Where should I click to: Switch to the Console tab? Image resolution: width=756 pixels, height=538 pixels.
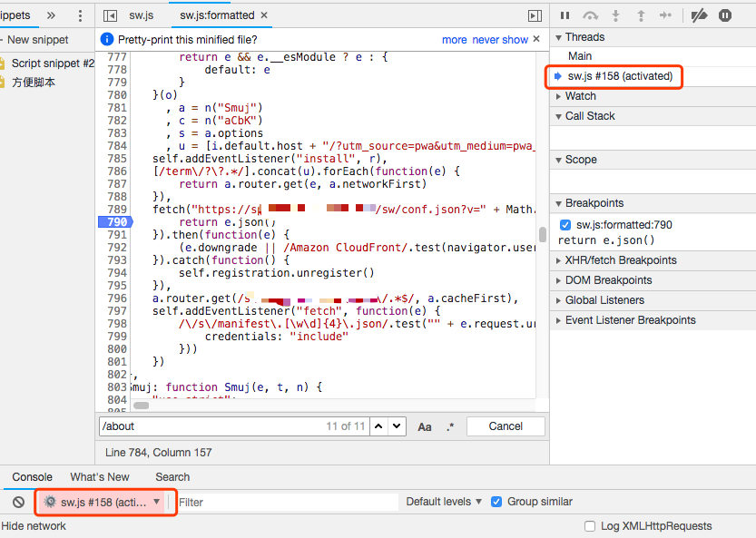click(32, 476)
